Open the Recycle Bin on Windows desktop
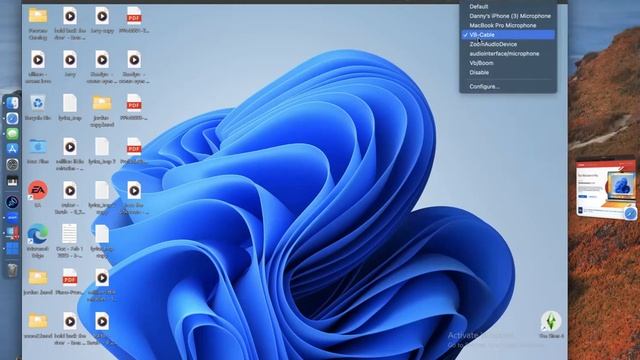The height and width of the screenshot is (360, 640). pyautogui.click(x=38, y=108)
